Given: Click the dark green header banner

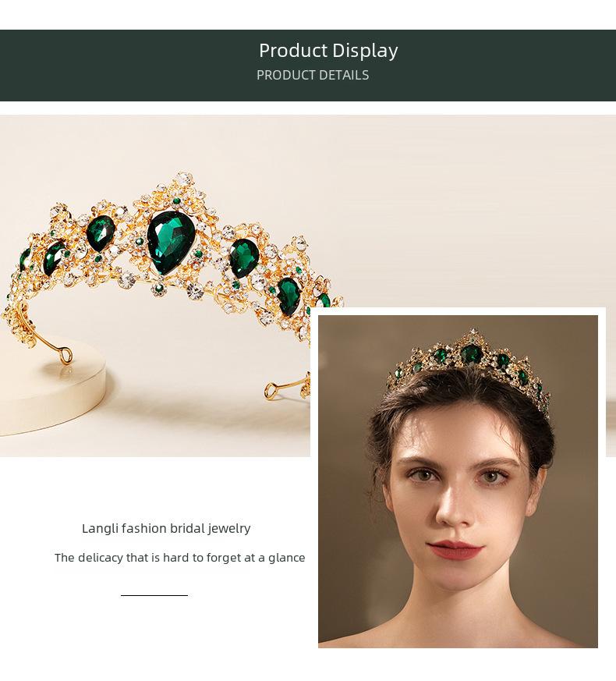Looking at the screenshot, I should [308, 66].
